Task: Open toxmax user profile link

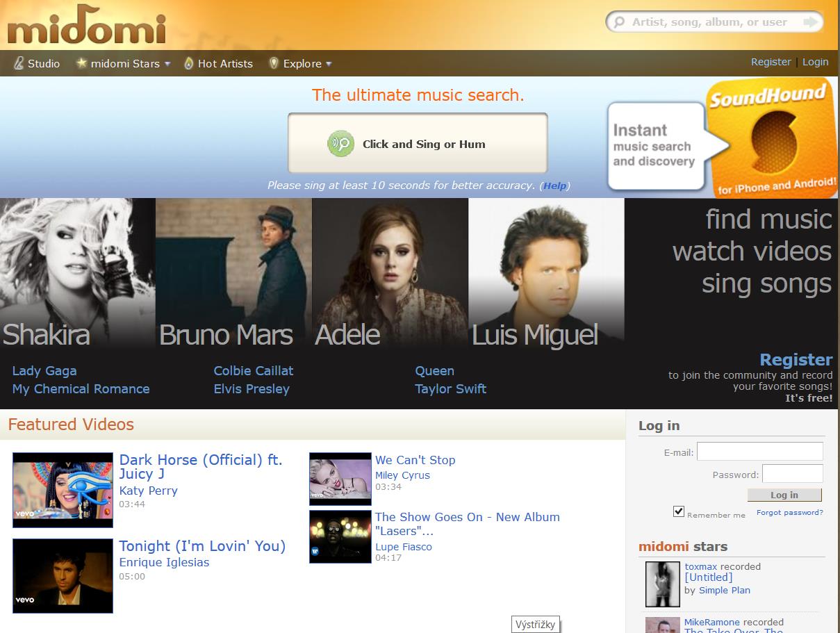Action: point(701,566)
